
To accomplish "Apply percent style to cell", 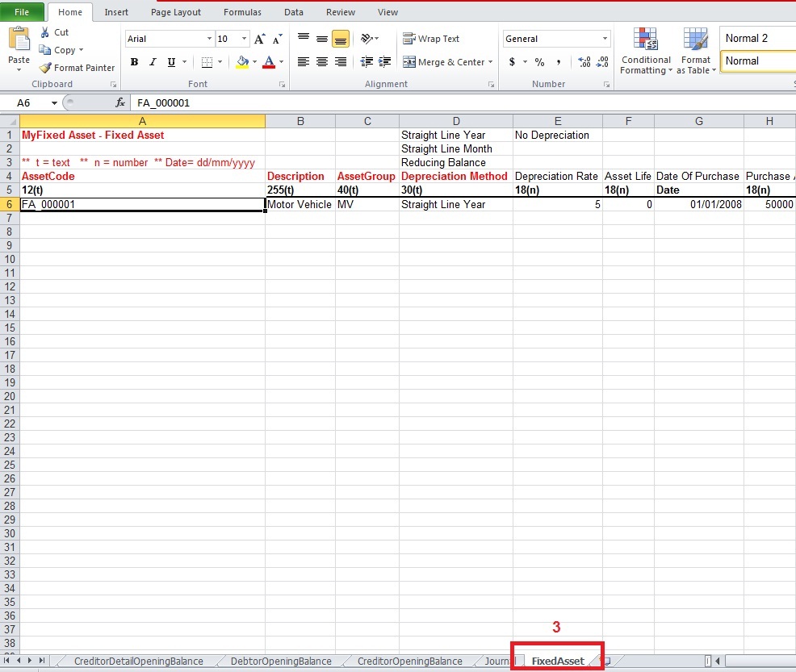I will (x=539, y=62).
